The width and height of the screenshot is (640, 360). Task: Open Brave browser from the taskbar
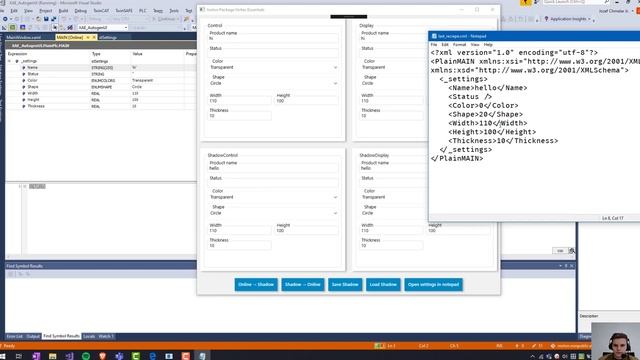pyautogui.click(x=102, y=356)
